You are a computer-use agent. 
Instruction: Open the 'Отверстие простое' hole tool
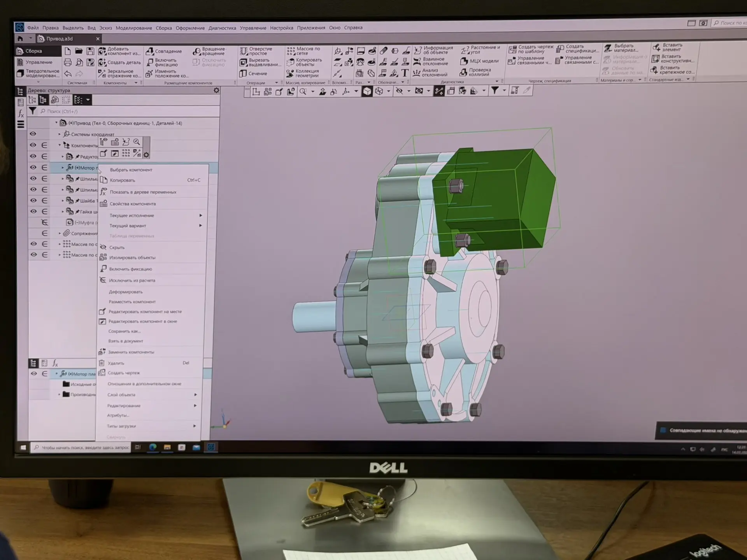[x=256, y=51]
